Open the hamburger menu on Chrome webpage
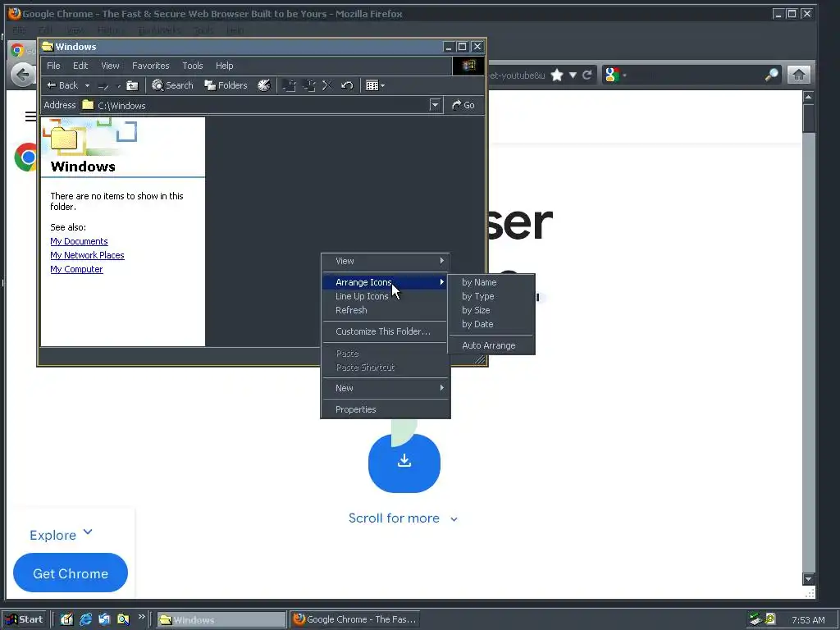The width and height of the screenshot is (840, 630). (x=30, y=116)
